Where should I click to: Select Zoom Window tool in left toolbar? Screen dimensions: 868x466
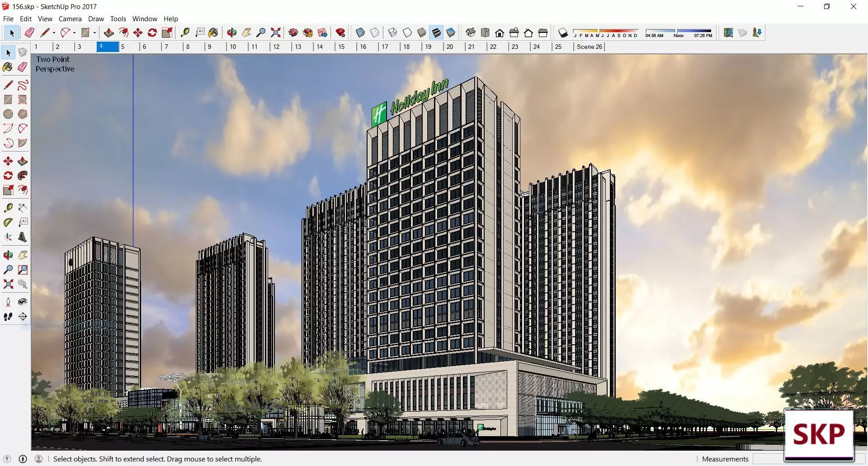pyautogui.click(x=23, y=270)
